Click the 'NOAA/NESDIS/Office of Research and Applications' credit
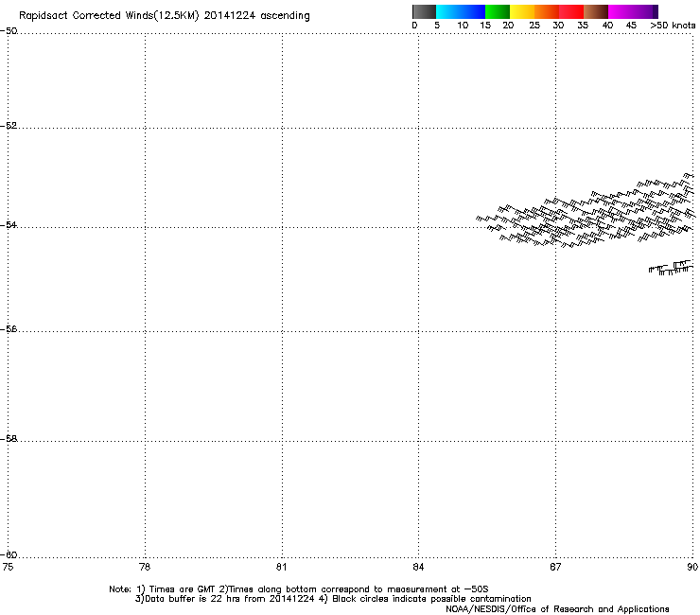Screen dimensions: 700x615 (557, 609)
